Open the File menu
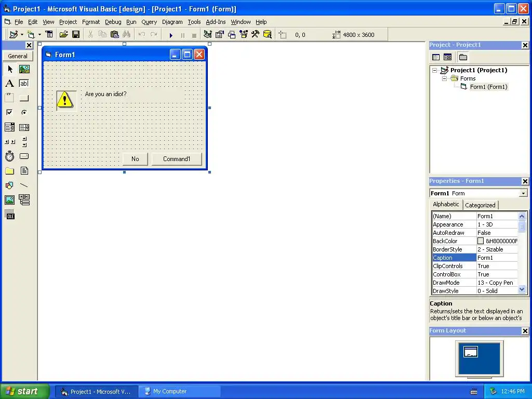Screen dimensions: 532x399 tap(19, 22)
